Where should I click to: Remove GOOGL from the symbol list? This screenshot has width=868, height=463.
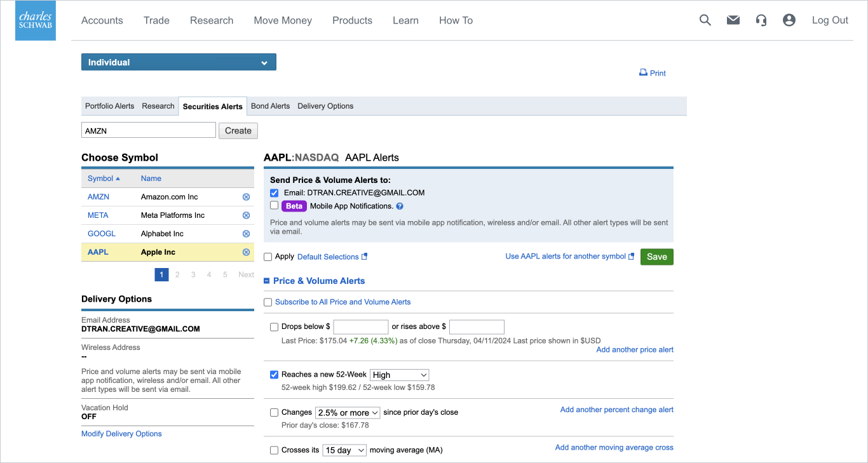coord(247,234)
